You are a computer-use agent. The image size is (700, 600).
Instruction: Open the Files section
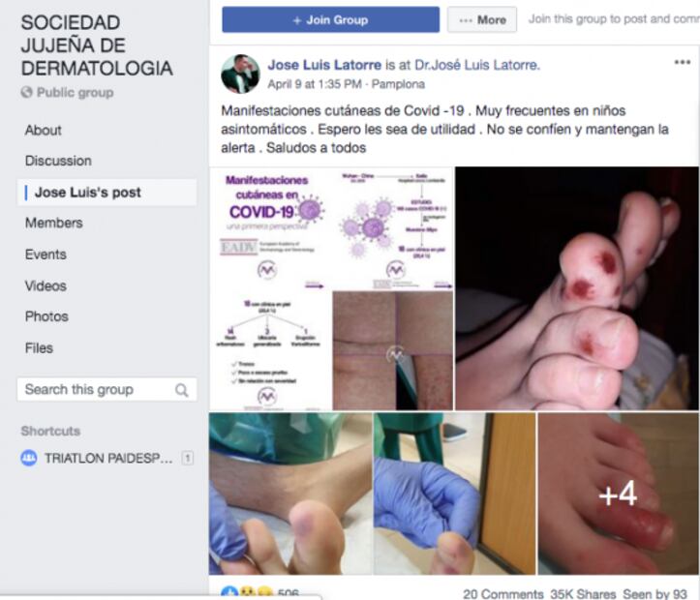pyautogui.click(x=39, y=348)
